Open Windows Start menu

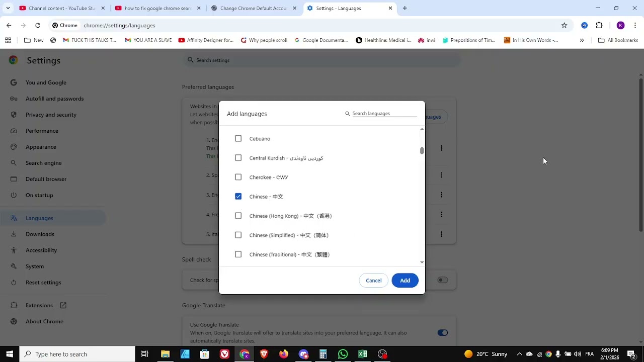(x=10, y=354)
